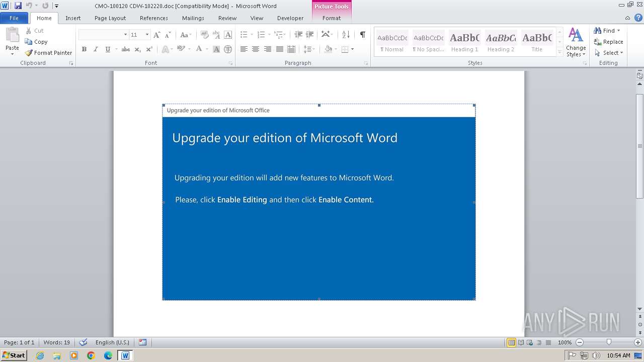Viewport: 644px width, 362px height.
Task: Toggle superscript formatting
Action: tap(149, 49)
